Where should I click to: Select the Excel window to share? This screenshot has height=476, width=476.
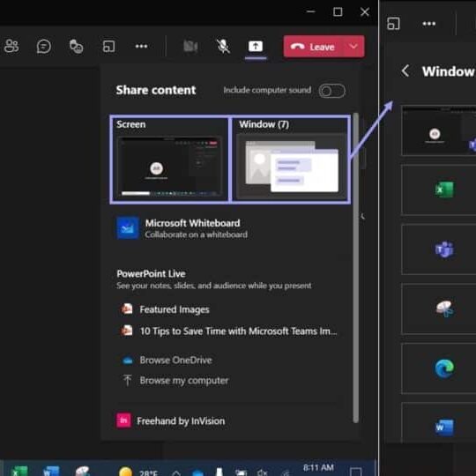(439, 190)
